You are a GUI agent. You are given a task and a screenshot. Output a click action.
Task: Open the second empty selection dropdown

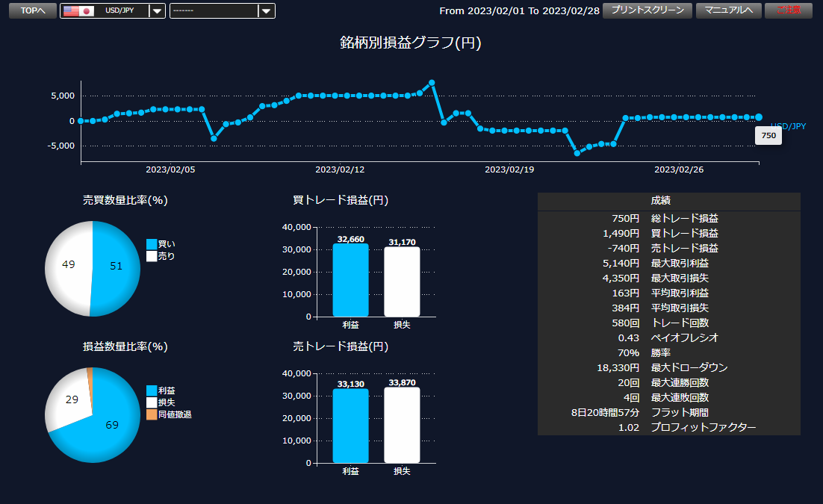coord(222,10)
